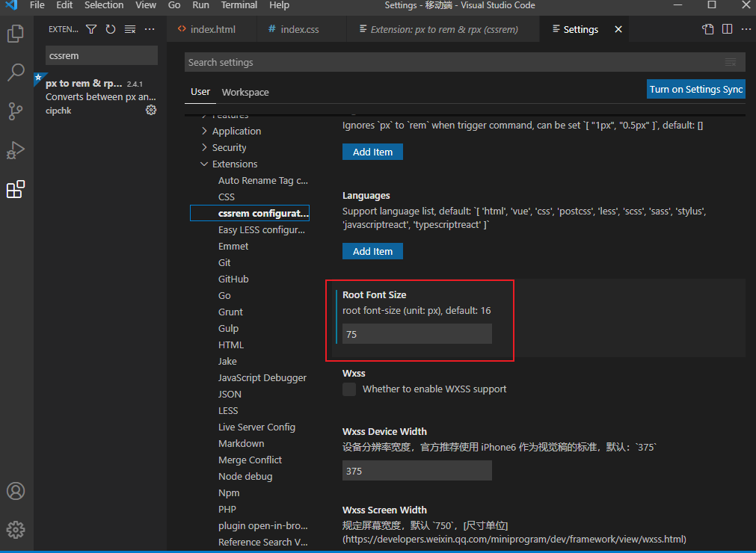Open the Edit menu

(64, 5)
